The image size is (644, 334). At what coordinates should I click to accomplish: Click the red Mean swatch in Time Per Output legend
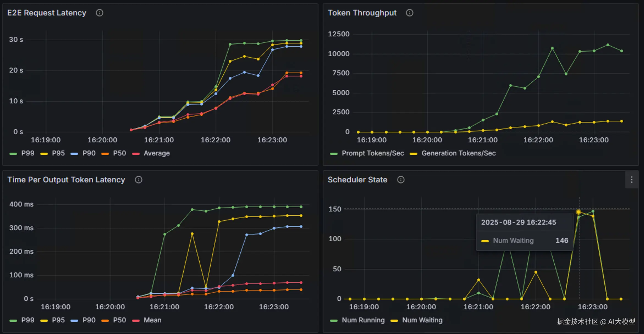tap(136, 321)
